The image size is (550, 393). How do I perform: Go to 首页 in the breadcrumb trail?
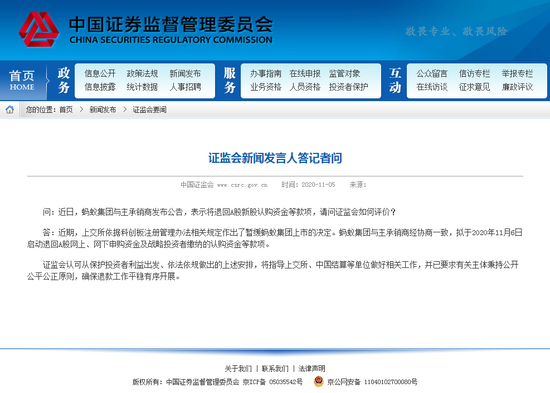click(x=66, y=110)
